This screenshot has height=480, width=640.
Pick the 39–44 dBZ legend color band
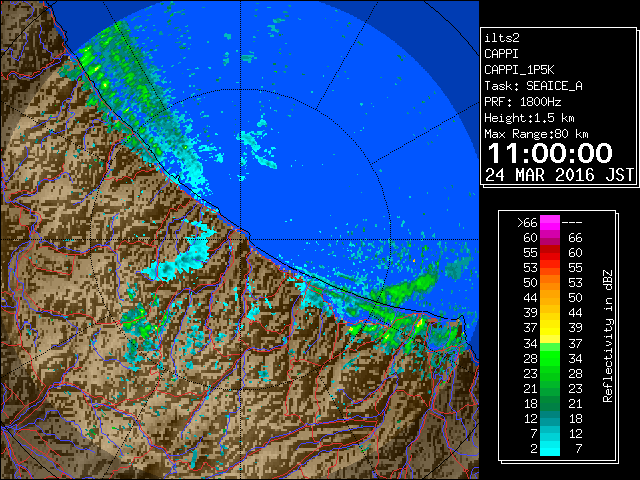pos(550,313)
